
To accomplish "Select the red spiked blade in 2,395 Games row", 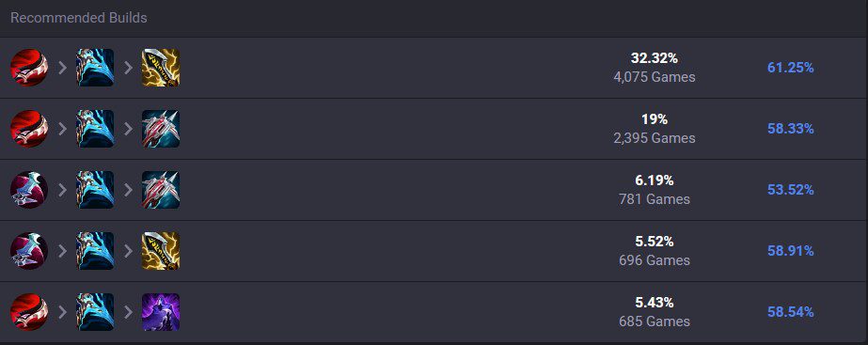I will 161,129.
